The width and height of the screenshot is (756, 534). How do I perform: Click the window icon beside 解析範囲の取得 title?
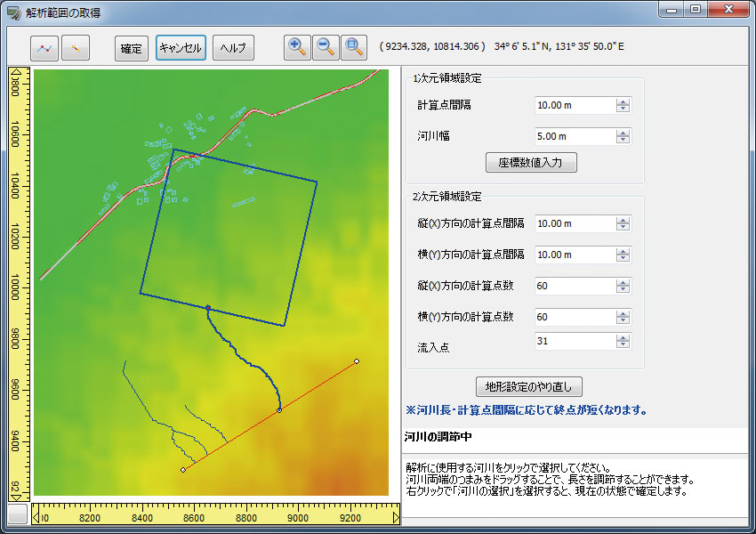tap(14, 12)
